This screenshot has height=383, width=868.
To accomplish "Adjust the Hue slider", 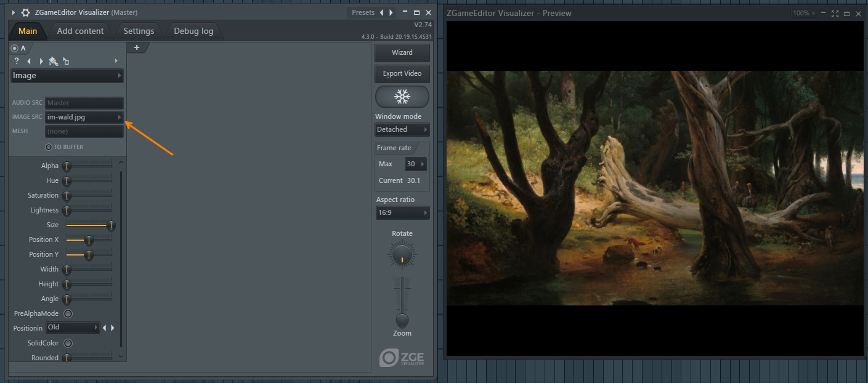I will 89,180.
